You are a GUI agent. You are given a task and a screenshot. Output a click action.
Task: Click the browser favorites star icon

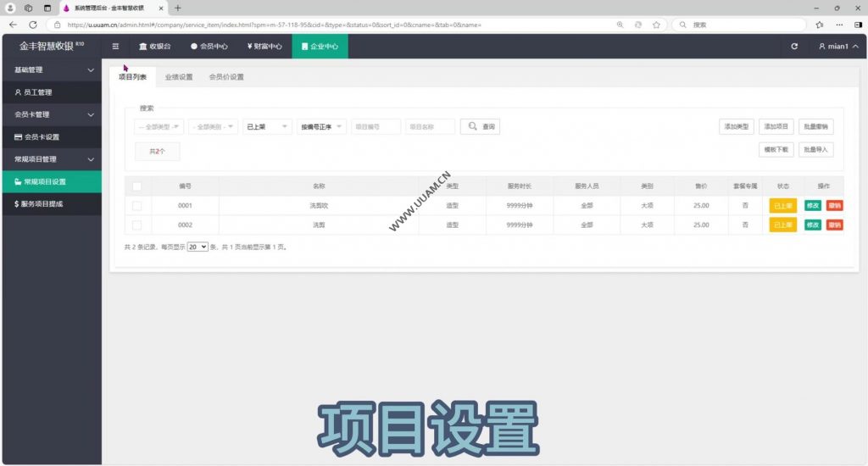pyautogui.click(x=656, y=25)
